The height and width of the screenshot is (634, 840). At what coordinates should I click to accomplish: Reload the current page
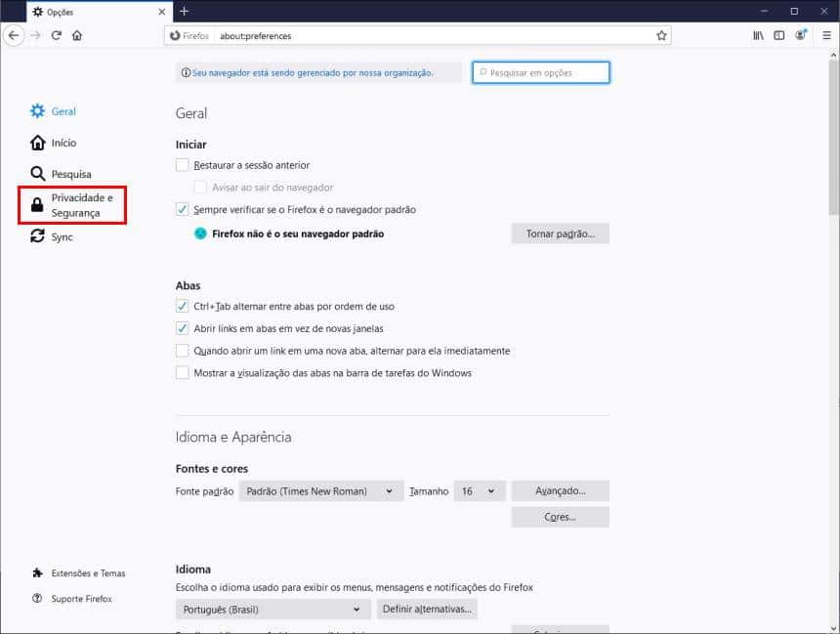(57, 36)
